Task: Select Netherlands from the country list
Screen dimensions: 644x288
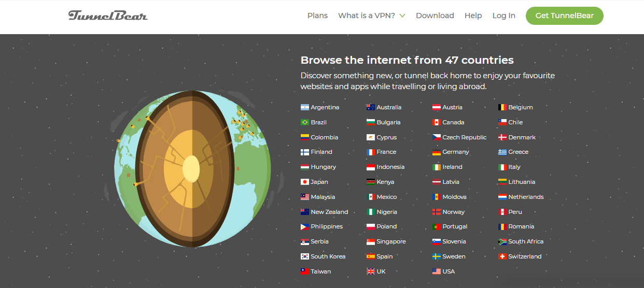Action: (x=526, y=197)
